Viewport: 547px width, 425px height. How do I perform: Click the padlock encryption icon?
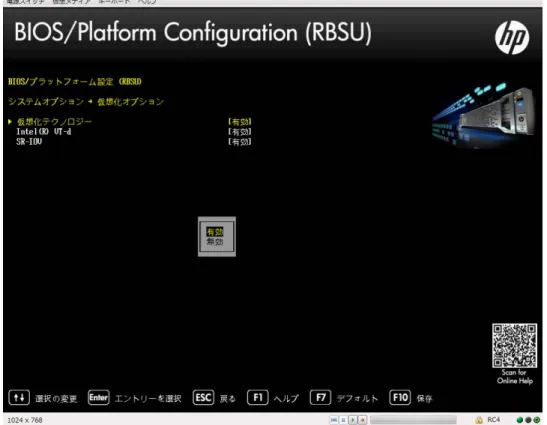pyautogui.click(x=479, y=420)
